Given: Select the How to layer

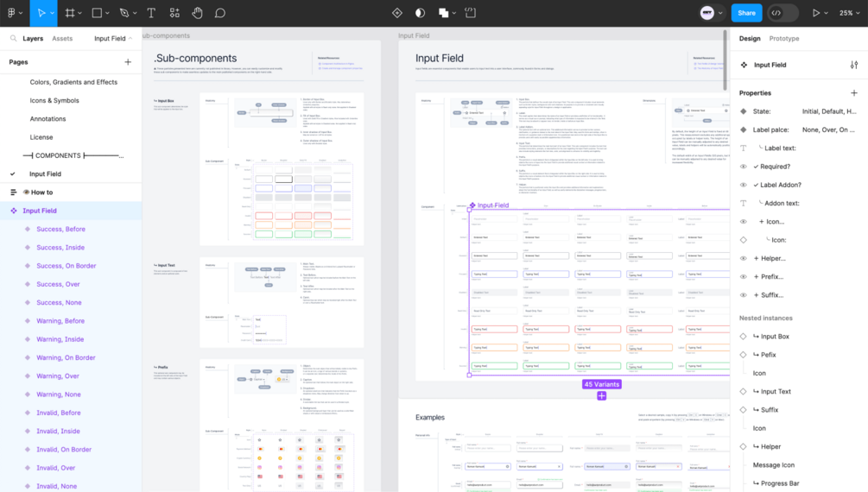Looking at the screenshot, I should coord(41,192).
